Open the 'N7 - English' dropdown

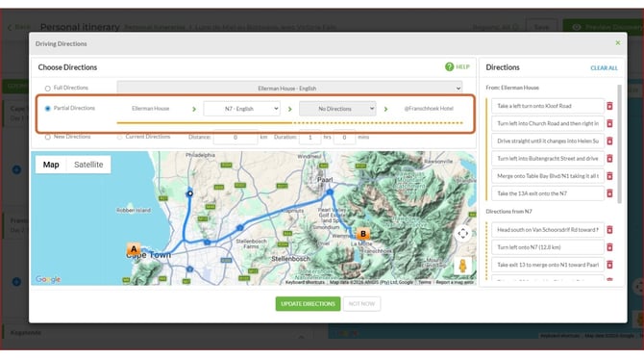(242, 109)
